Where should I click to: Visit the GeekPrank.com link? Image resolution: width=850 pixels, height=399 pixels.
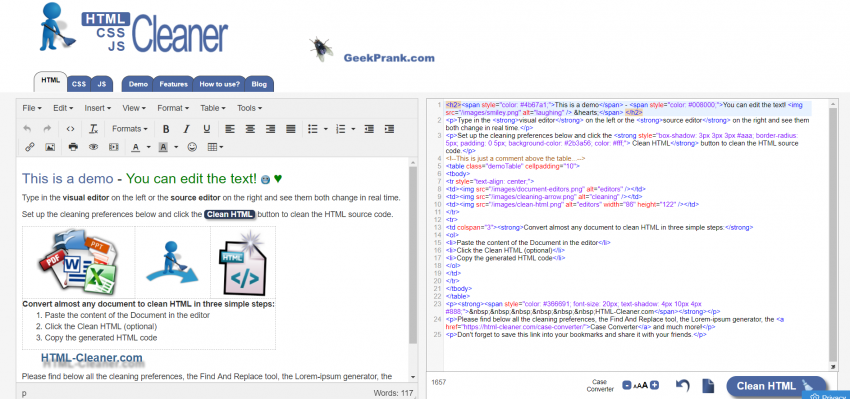[x=389, y=58]
